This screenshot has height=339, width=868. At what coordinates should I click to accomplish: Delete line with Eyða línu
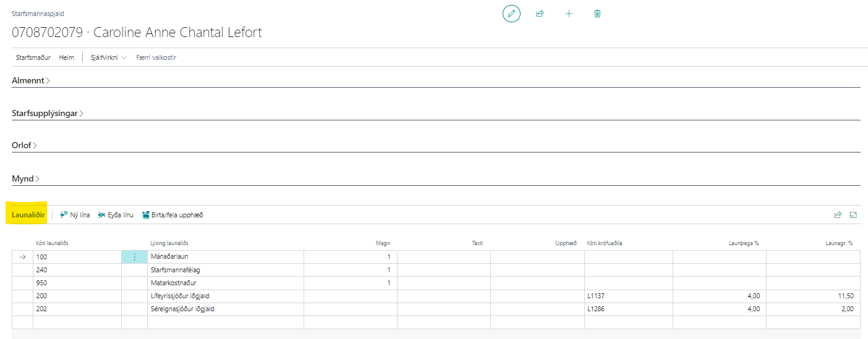[x=116, y=215]
